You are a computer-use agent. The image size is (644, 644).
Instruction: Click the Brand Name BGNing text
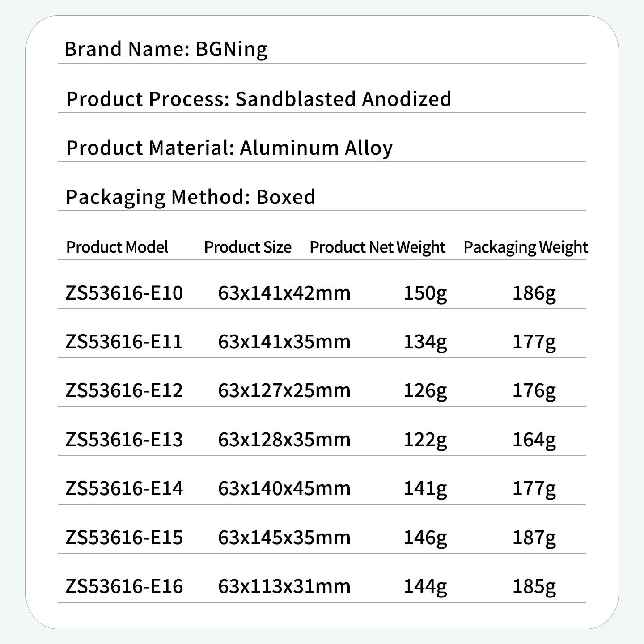(166, 49)
